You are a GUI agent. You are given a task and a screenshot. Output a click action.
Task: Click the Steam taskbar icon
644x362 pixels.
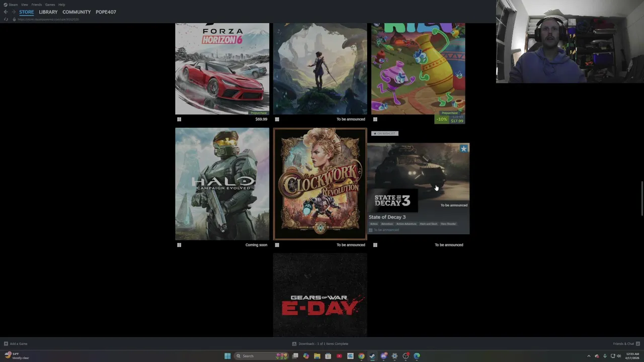(x=372, y=356)
